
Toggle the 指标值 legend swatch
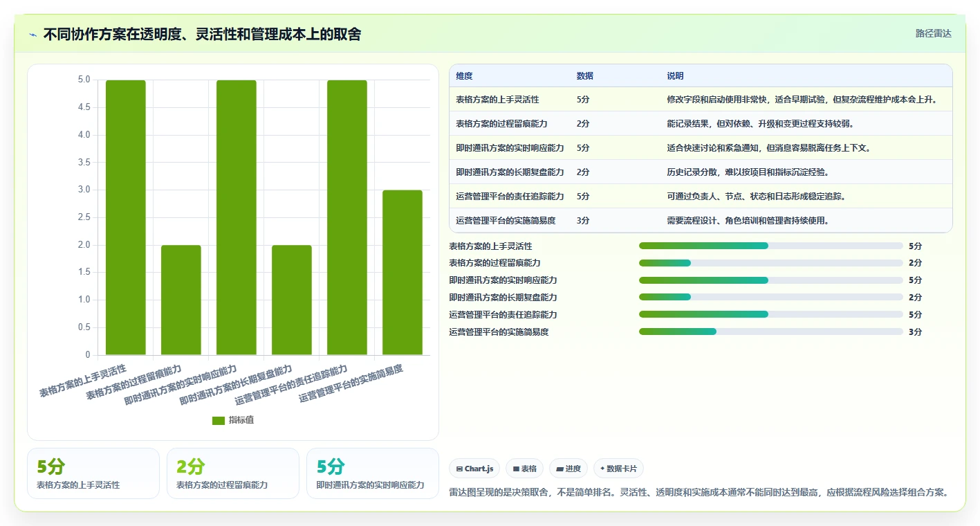point(219,420)
